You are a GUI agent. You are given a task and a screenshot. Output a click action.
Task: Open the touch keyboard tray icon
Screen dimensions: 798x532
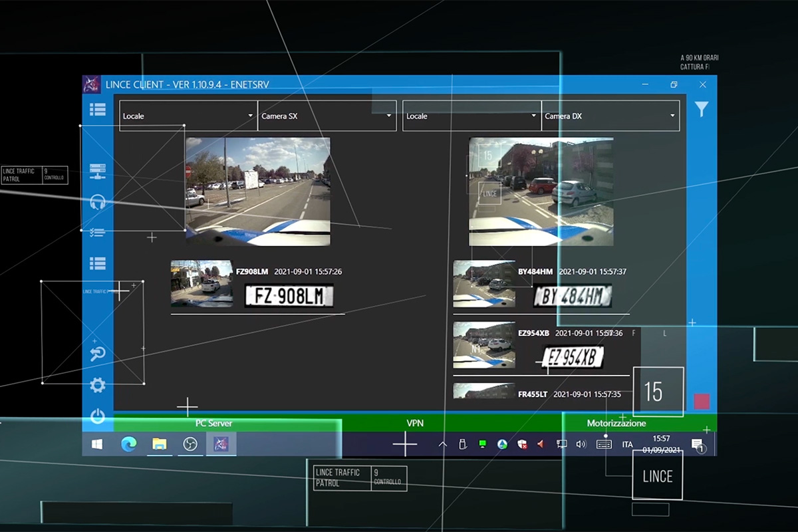click(x=604, y=444)
